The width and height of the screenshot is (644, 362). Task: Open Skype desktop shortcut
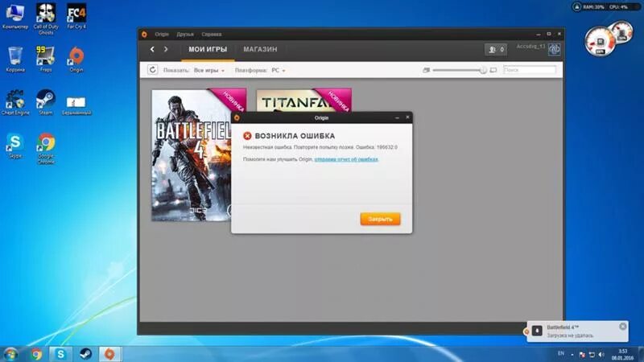point(15,146)
